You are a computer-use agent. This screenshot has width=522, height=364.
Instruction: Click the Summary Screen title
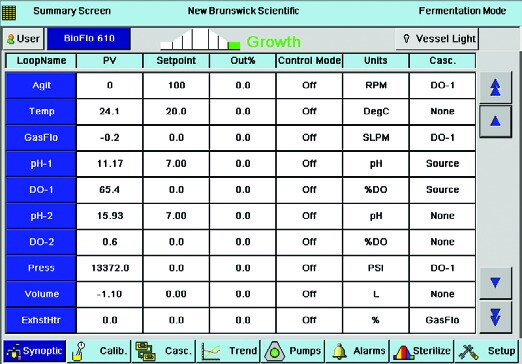point(72,11)
